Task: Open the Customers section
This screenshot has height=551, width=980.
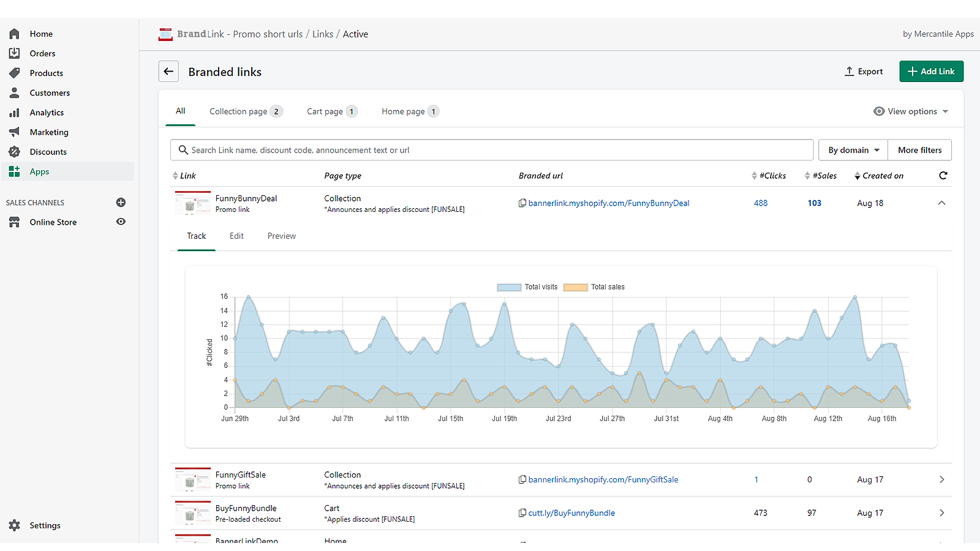Action: [x=50, y=92]
